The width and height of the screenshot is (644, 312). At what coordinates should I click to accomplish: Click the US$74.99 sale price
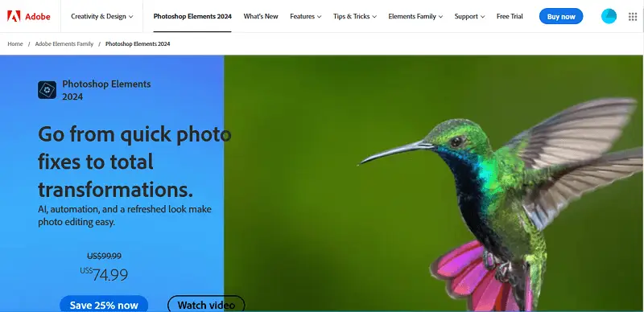tap(104, 274)
